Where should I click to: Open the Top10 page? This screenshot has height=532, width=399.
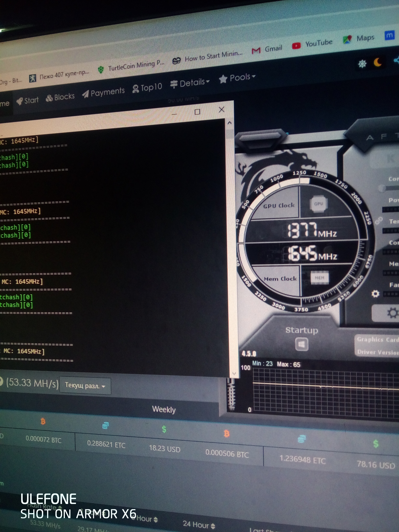point(147,88)
